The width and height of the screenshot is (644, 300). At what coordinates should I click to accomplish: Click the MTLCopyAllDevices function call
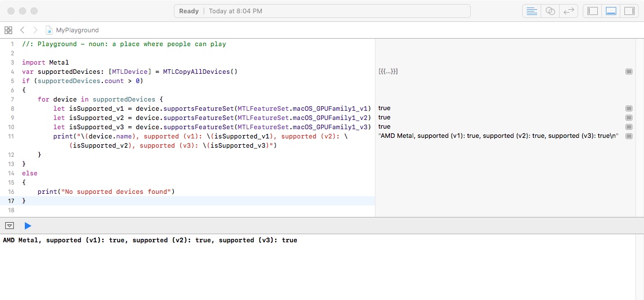point(200,72)
